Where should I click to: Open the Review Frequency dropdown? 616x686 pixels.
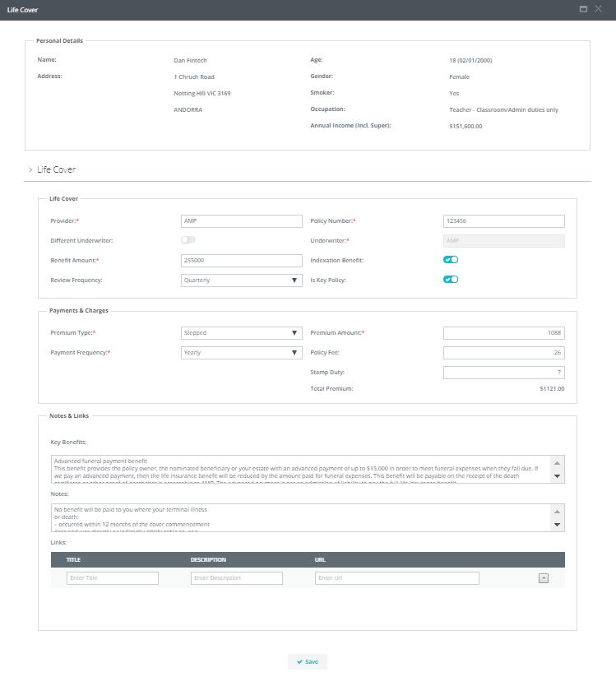(241, 280)
